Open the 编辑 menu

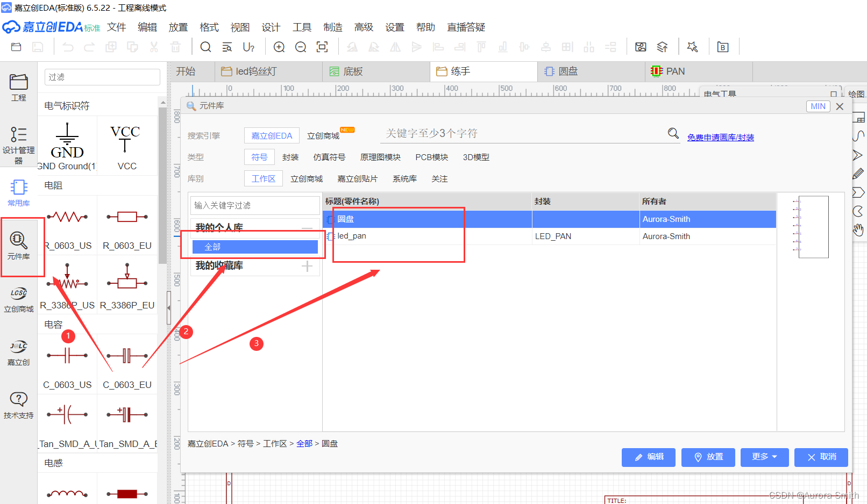coord(147,27)
